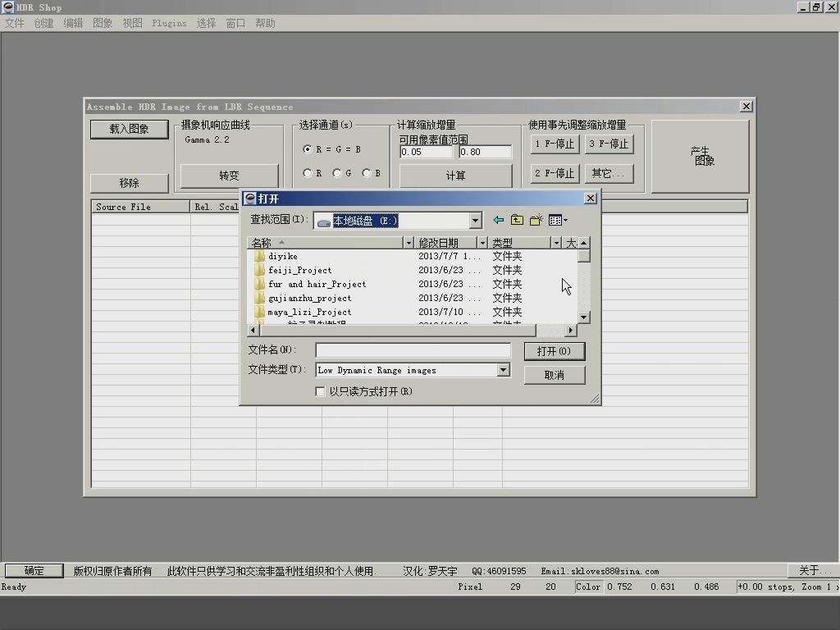Close the 打开 file dialog
The width and height of the screenshot is (840, 630).
(x=591, y=199)
